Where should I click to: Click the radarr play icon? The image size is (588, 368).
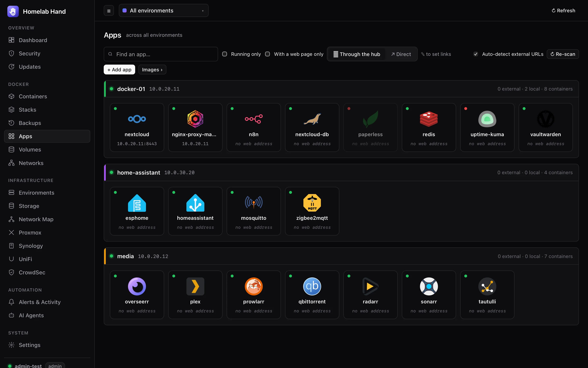coord(370,286)
